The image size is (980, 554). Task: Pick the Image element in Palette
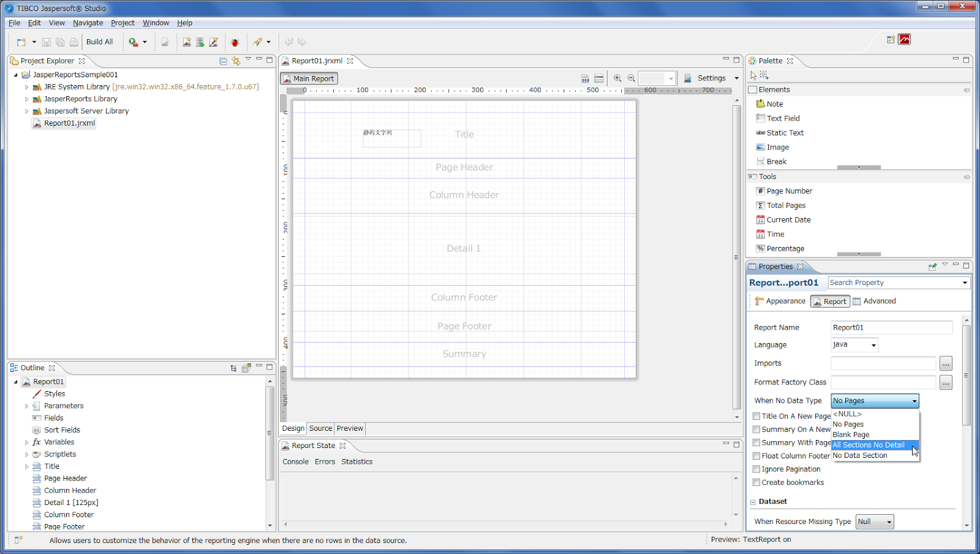coord(772,147)
